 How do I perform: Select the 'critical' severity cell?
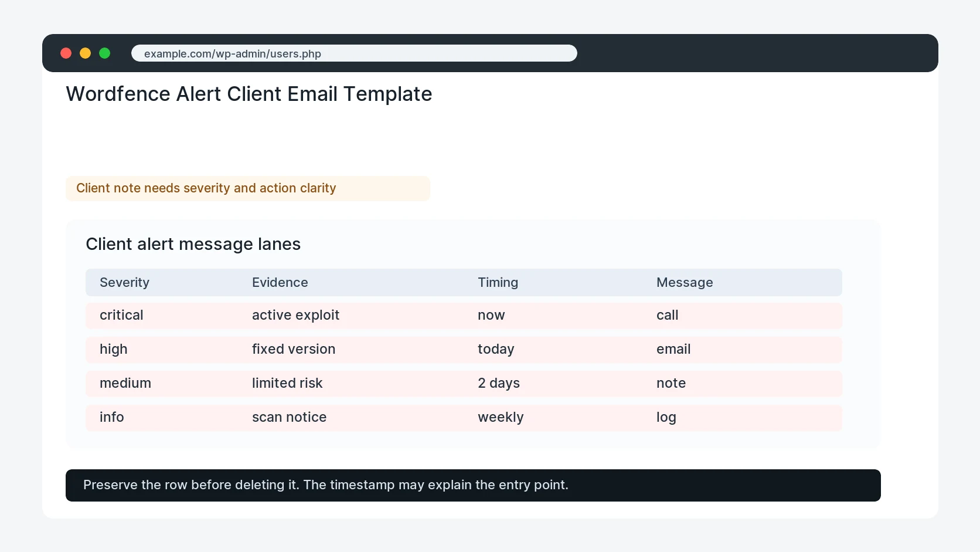pyautogui.click(x=121, y=316)
